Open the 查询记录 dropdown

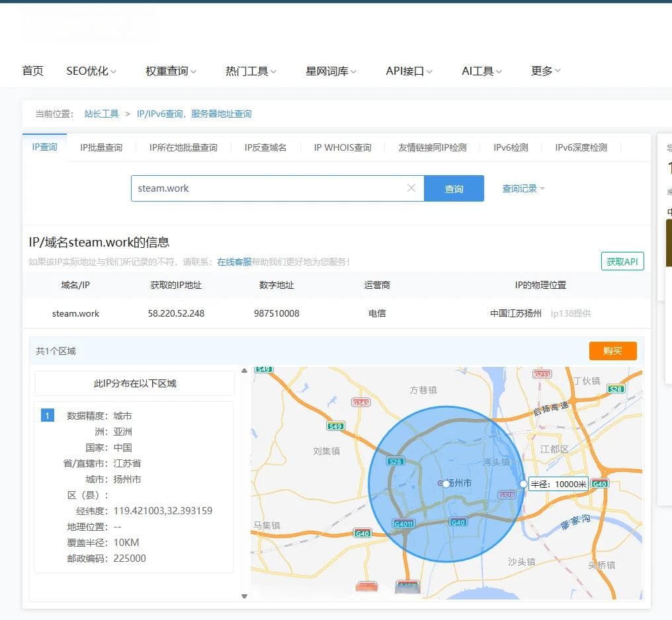pos(523,188)
